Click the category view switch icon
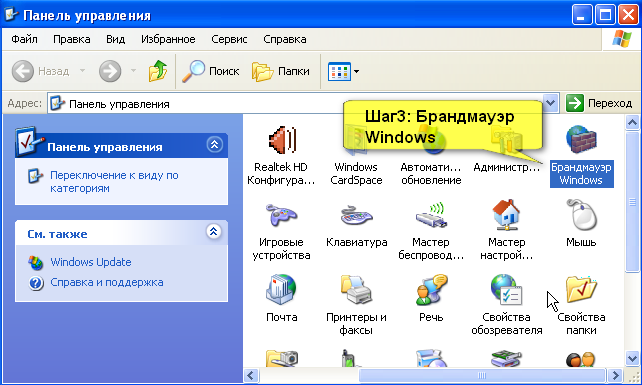The height and width of the screenshot is (385, 642). point(35,176)
